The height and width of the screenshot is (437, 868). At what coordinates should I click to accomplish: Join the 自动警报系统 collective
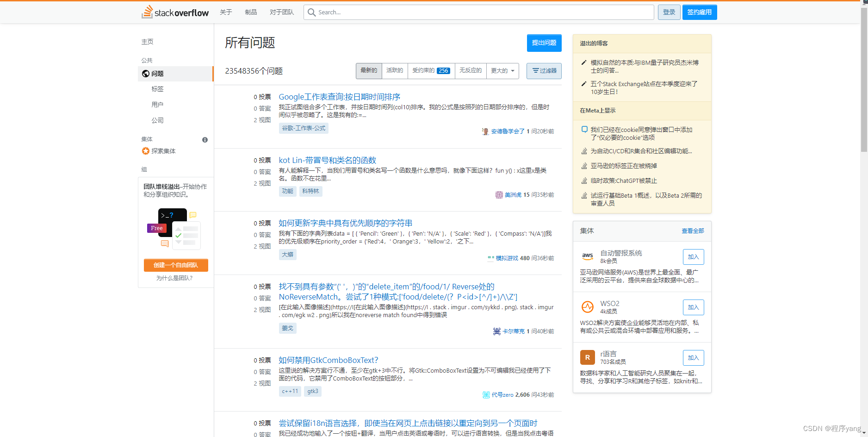click(x=693, y=257)
